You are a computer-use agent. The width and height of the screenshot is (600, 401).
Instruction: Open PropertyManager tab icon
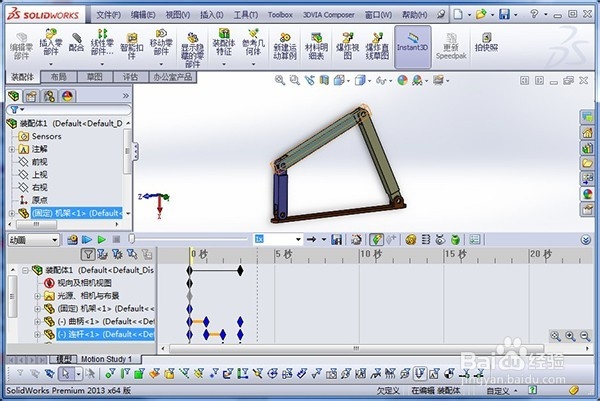[x=31, y=96]
